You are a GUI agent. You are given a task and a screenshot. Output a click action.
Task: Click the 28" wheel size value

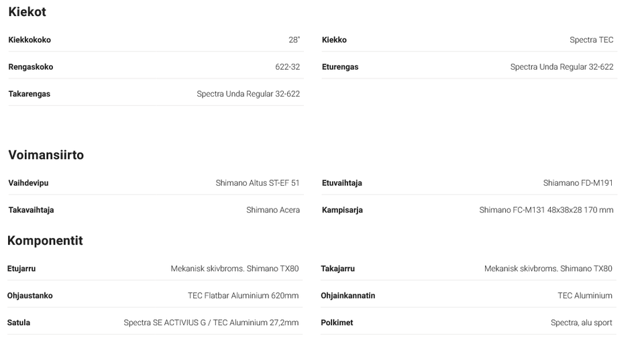tap(294, 40)
